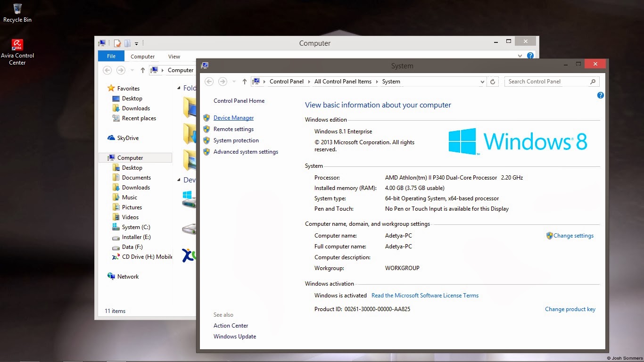Collapse the Folders group triangle

179,88
